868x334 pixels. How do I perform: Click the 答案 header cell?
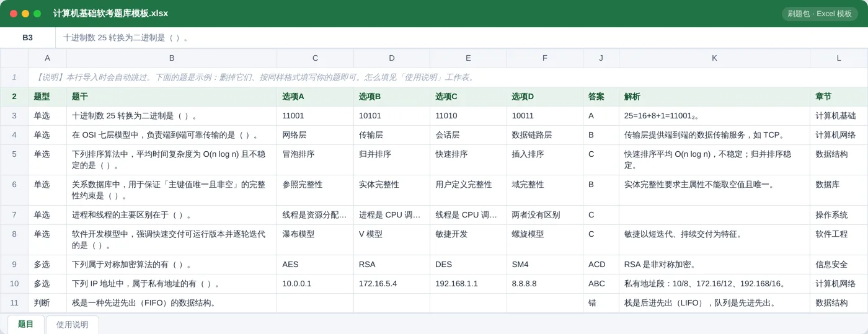click(601, 97)
